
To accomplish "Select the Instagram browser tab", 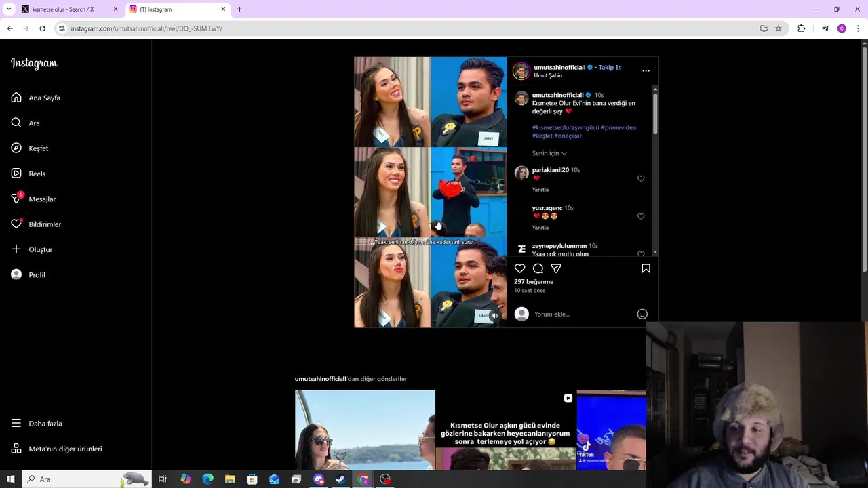I will [176, 9].
